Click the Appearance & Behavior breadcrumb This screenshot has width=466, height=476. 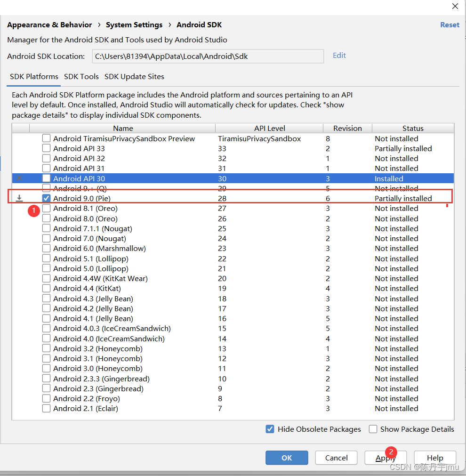[49, 25]
